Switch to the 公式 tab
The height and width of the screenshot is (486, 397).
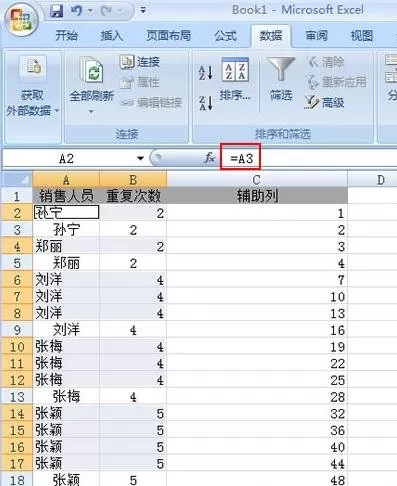pos(225,35)
